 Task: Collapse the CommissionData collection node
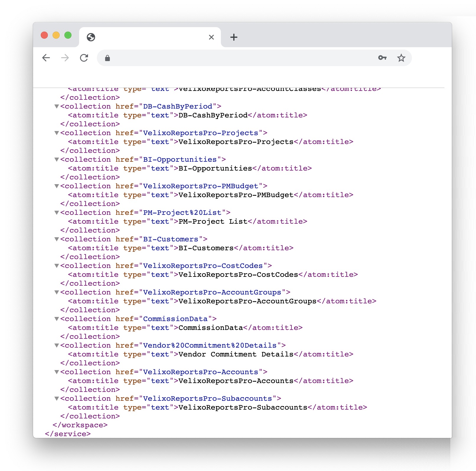tap(57, 319)
